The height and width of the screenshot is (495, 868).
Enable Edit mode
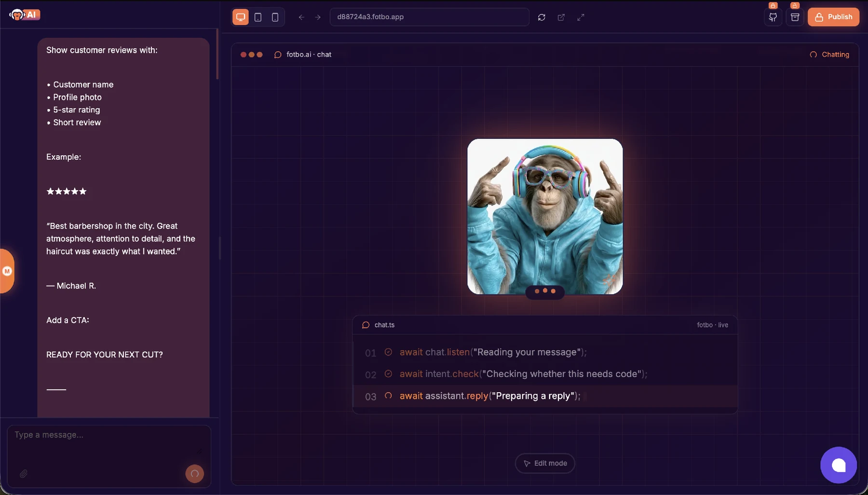[545, 463]
